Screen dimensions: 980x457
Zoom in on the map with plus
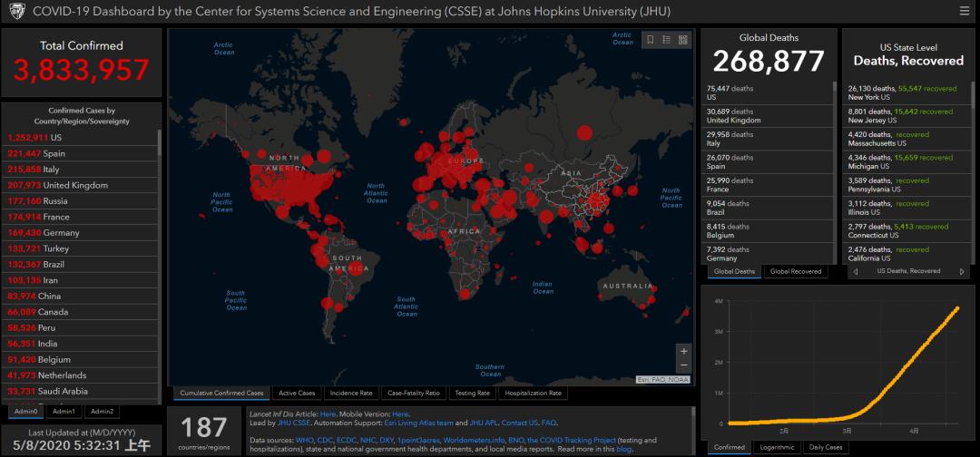(683, 351)
